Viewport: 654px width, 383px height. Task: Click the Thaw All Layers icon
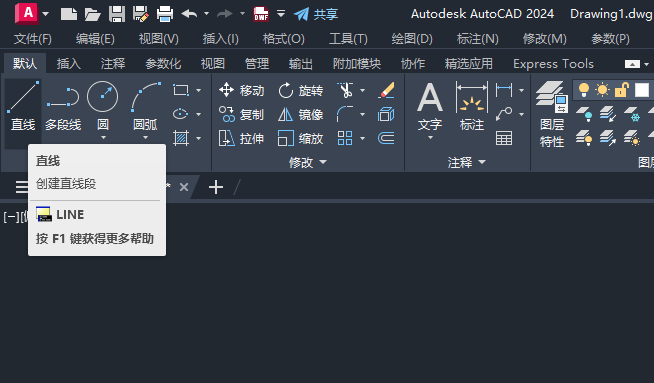632,138
